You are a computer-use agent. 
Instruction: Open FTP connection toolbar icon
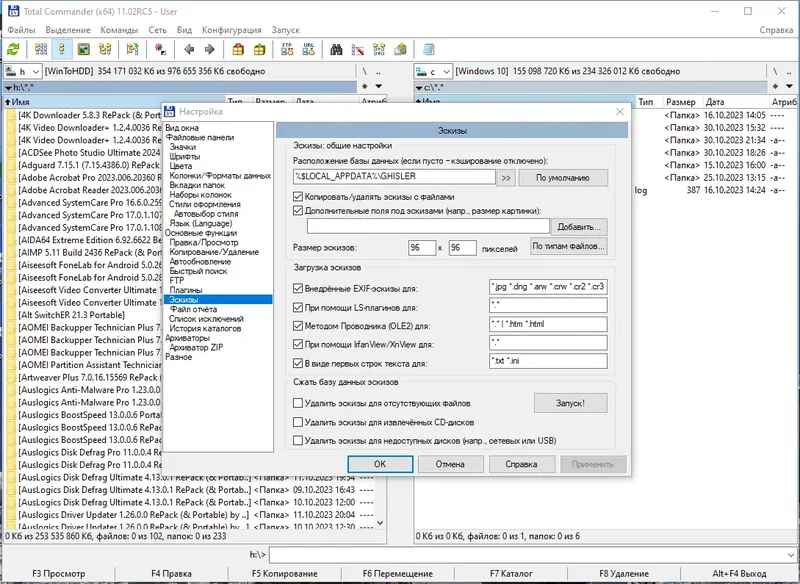(x=288, y=49)
